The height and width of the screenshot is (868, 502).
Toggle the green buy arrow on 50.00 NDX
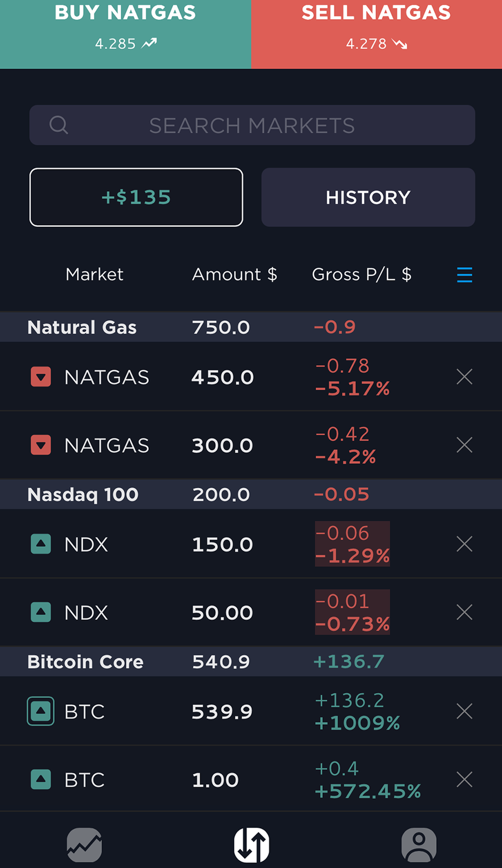41,612
